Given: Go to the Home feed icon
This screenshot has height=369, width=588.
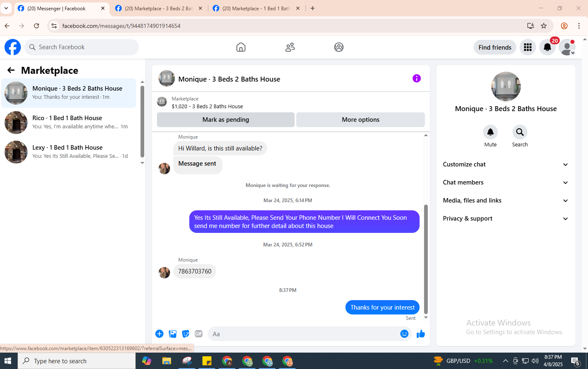Looking at the screenshot, I should pos(241,47).
